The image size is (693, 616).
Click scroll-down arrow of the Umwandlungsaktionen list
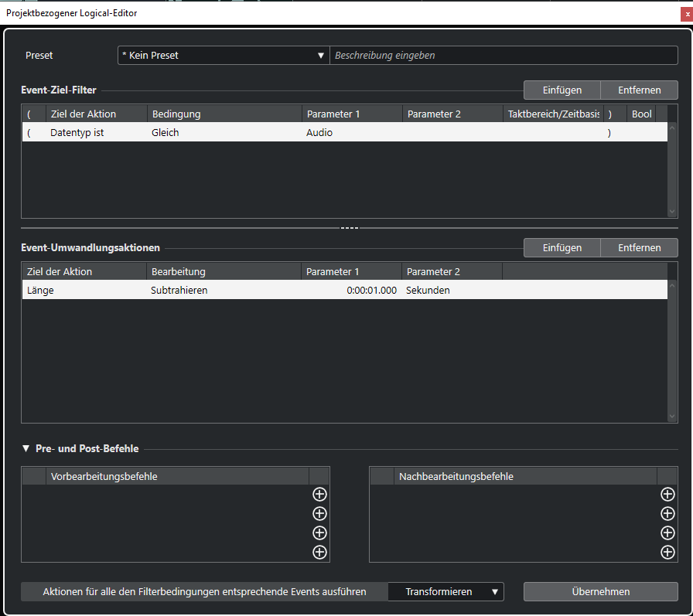coord(672,417)
